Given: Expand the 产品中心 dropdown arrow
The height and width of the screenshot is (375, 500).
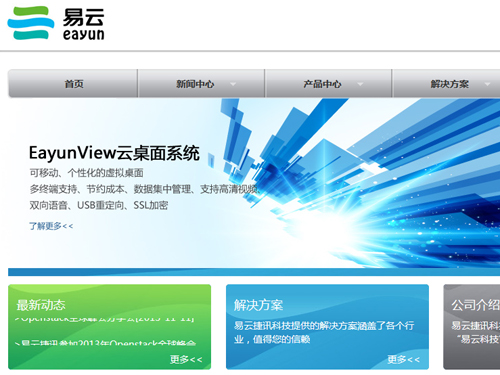Looking at the screenshot, I should [x=360, y=84].
